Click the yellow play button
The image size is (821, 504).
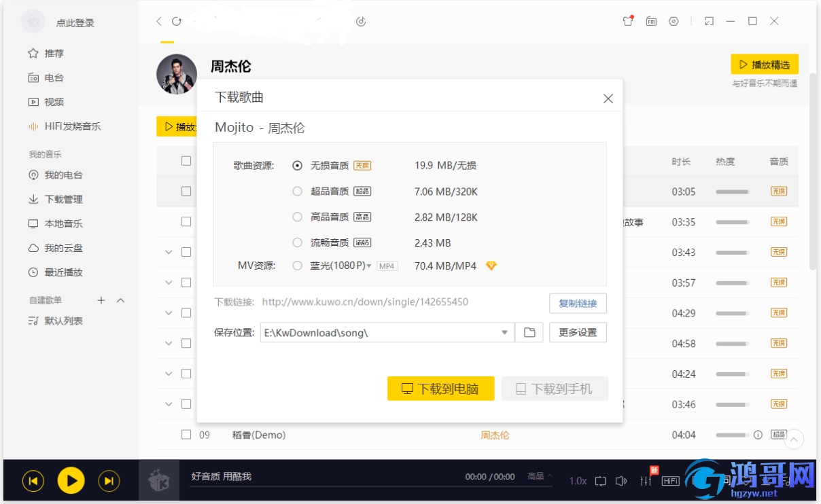(x=71, y=482)
